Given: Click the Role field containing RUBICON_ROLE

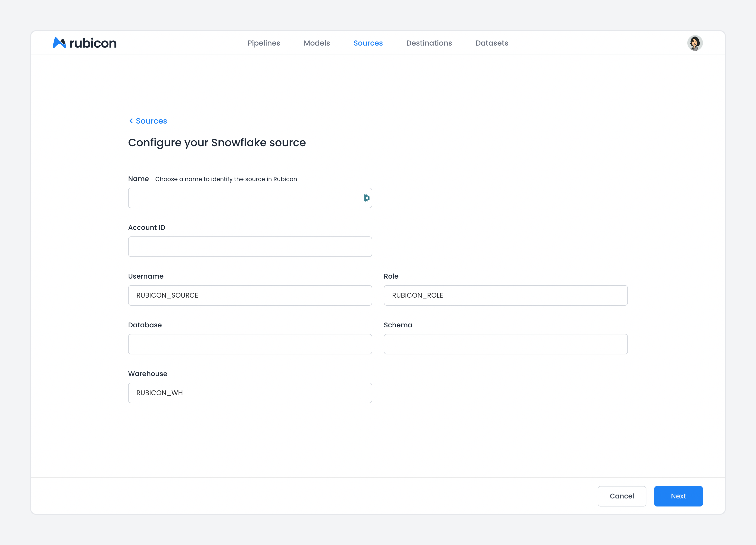Looking at the screenshot, I should (506, 295).
